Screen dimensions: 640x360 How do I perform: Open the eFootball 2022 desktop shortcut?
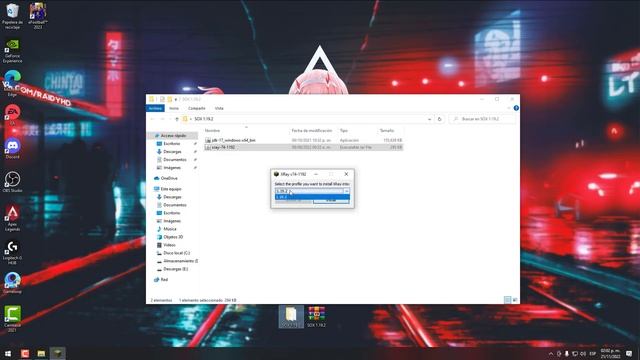coord(38,16)
